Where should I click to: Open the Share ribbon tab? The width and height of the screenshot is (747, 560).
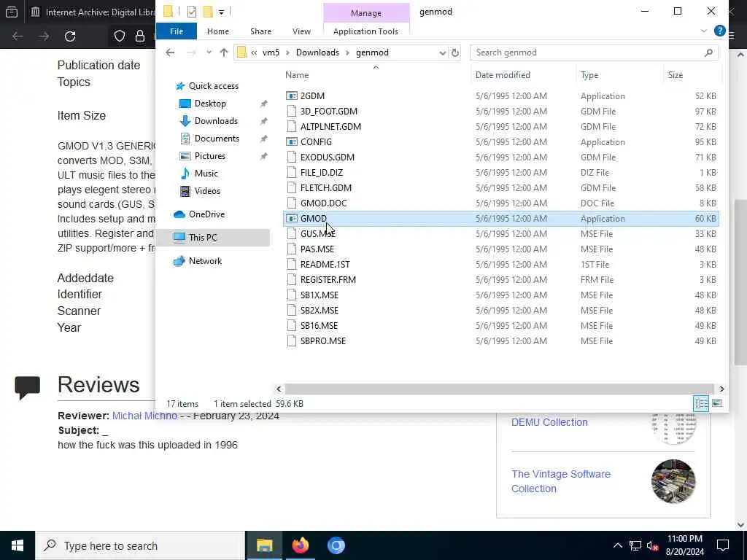pyautogui.click(x=260, y=31)
